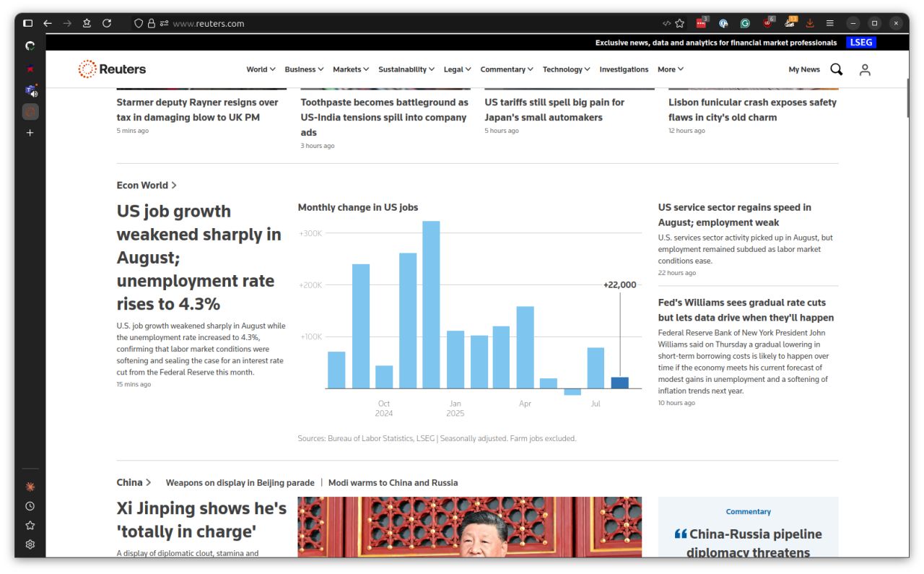Click the Xi Jinping photo thumbnail

(x=469, y=527)
